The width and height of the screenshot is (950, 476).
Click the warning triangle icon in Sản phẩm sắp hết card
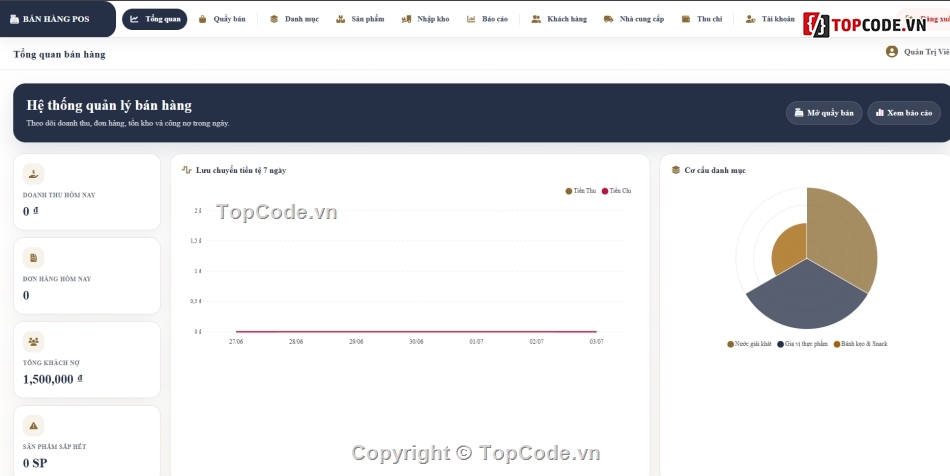point(33,426)
